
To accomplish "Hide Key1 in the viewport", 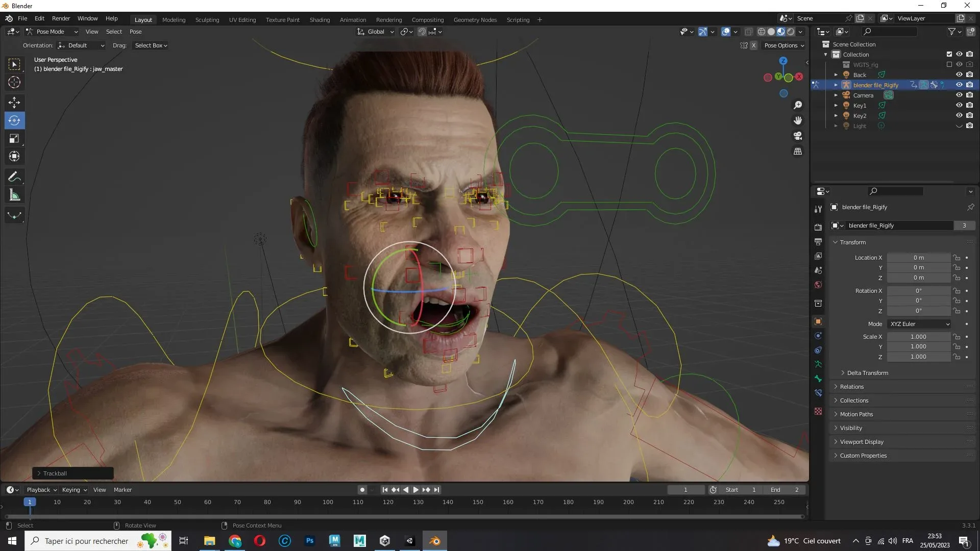I will tap(959, 105).
